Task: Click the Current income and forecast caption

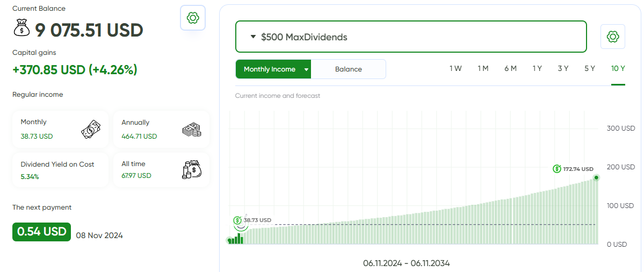Action: (x=278, y=96)
